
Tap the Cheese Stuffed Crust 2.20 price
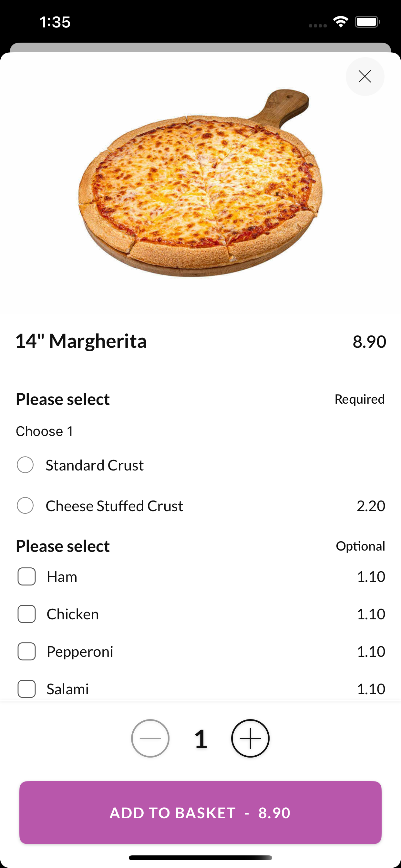pyautogui.click(x=371, y=506)
